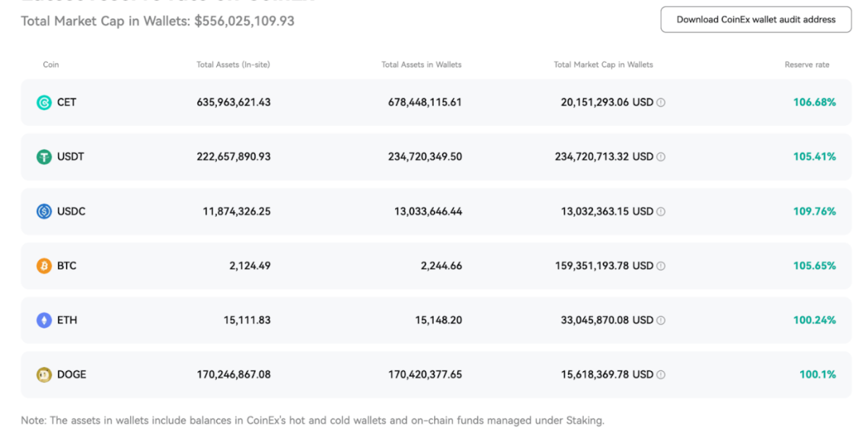
Task: Click the Total Assets (In-site) header
Action: pyautogui.click(x=233, y=64)
